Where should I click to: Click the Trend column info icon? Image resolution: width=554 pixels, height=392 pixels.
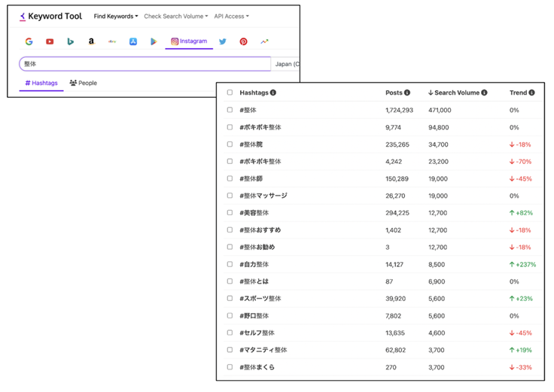[531, 93]
